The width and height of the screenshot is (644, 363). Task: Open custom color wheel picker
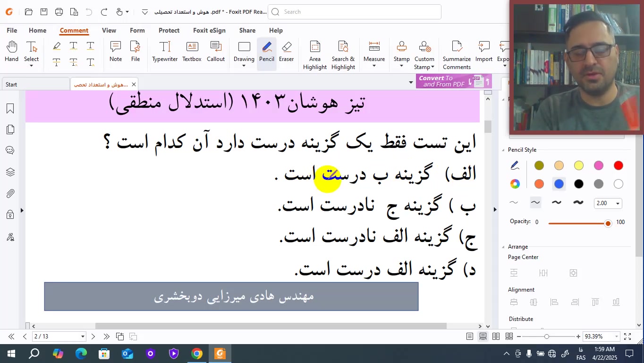(515, 184)
